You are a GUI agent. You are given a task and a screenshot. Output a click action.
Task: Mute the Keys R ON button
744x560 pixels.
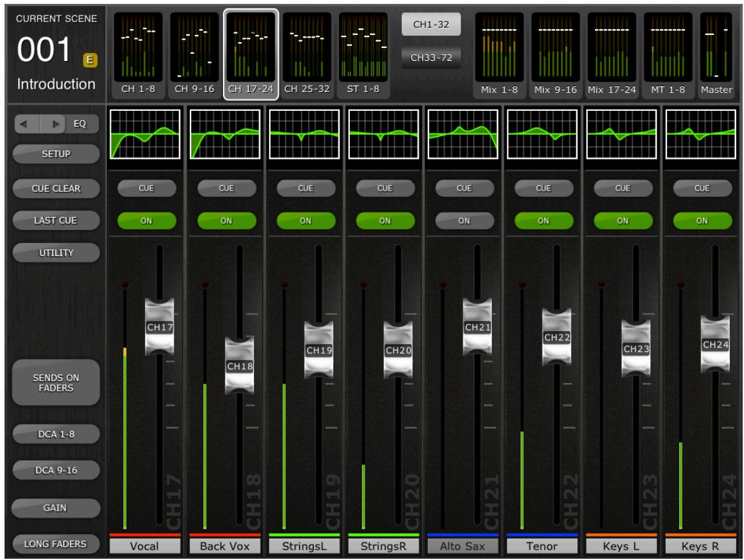(703, 220)
